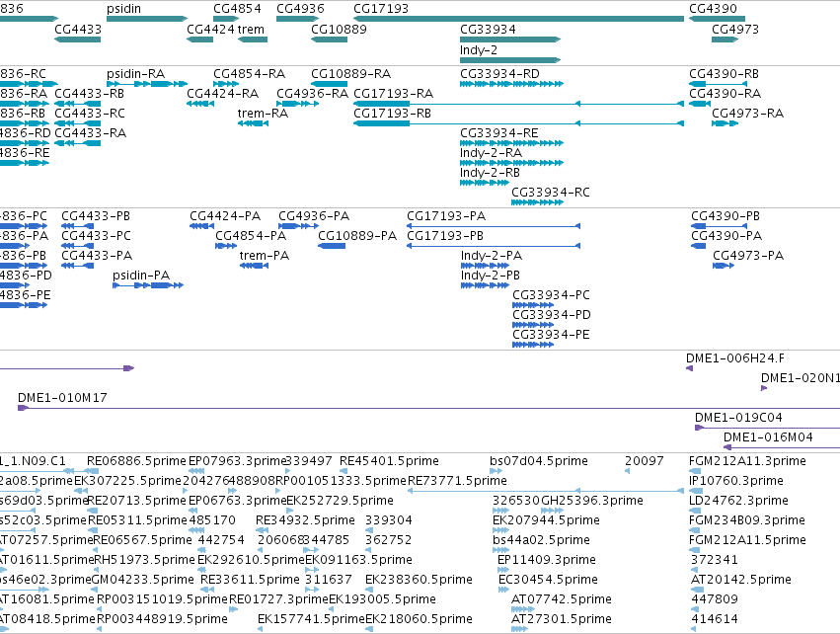This screenshot has width=840, height=634.
Task: Click BAC clone DME1-016M04
Action: (x=768, y=437)
